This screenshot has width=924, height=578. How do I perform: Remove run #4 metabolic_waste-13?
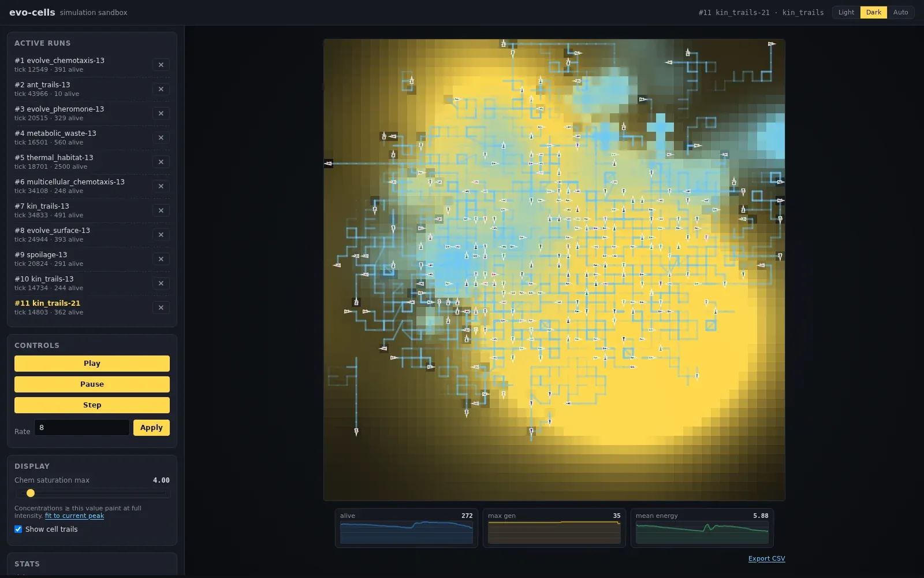tap(161, 138)
